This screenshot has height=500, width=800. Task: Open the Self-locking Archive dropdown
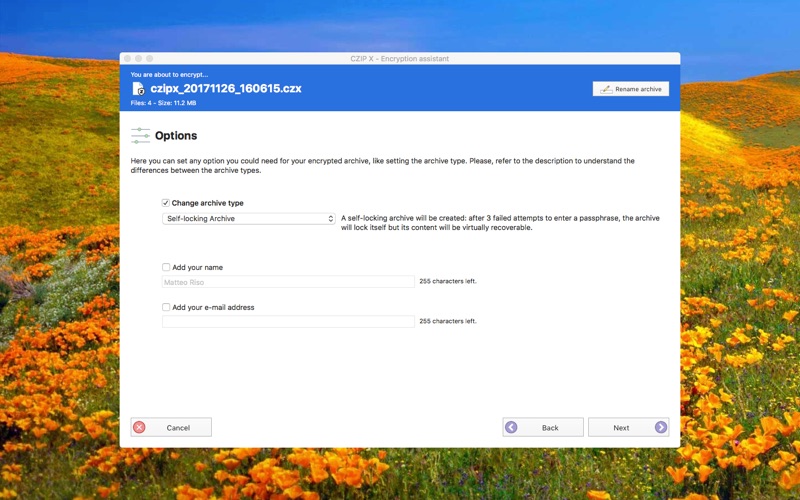(248, 218)
